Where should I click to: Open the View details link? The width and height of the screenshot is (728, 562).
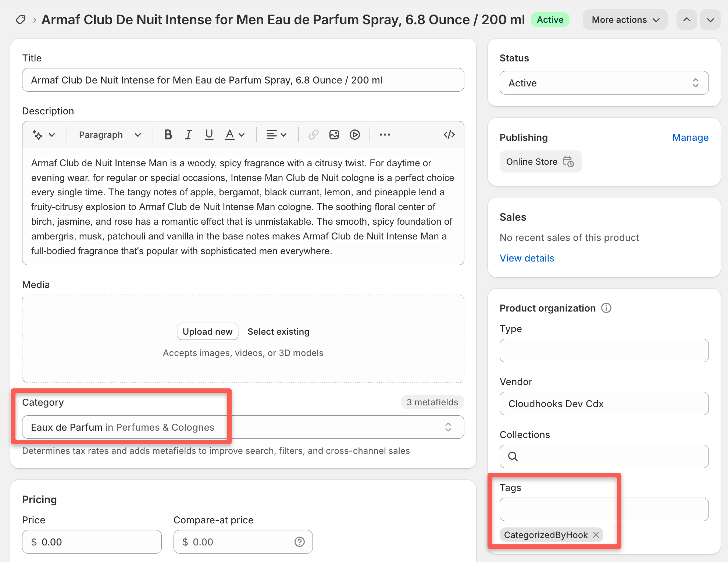(527, 258)
